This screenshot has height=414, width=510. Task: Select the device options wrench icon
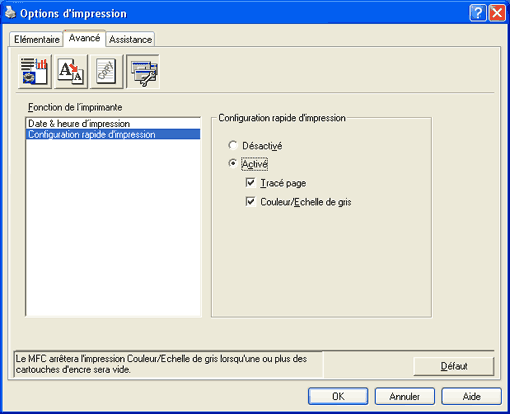[x=143, y=71]
